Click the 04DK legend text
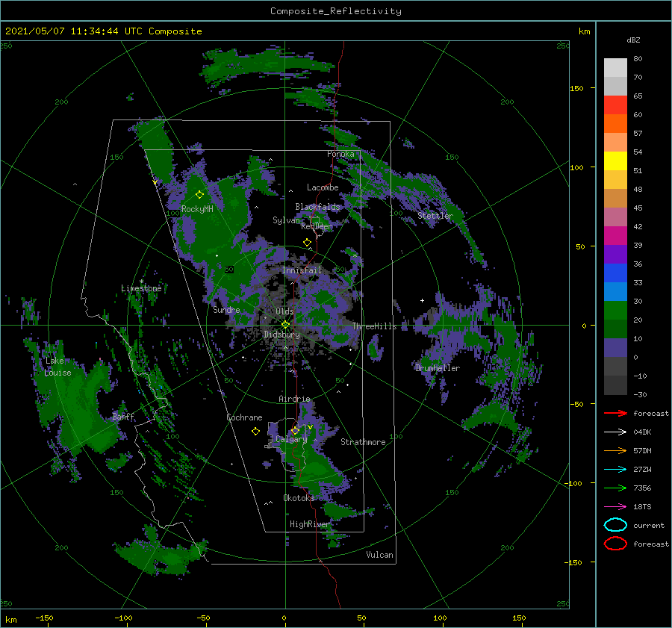Viewport: 672px width, 628px height. click(x=642, y=432)
